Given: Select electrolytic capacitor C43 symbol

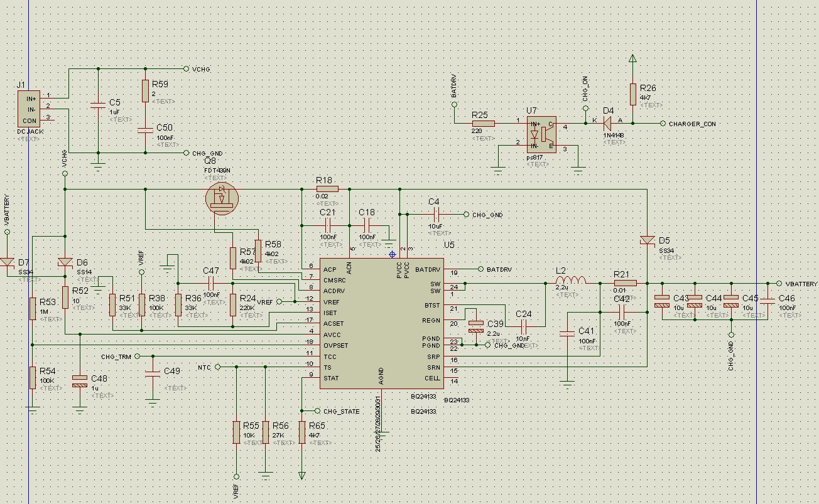Looking at the screenshot, I should pyautogui.click(x=661, y=301).
